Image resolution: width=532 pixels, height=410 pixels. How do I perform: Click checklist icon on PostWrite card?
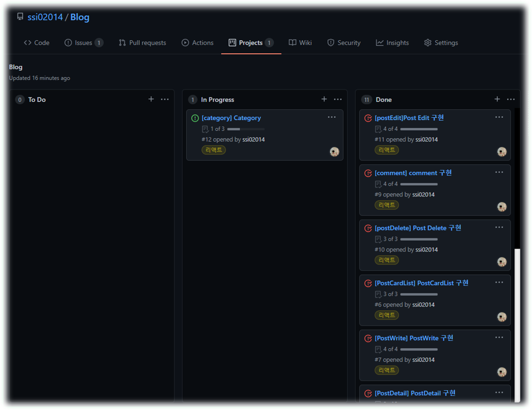pyautogui.click(x=378, y=349)
